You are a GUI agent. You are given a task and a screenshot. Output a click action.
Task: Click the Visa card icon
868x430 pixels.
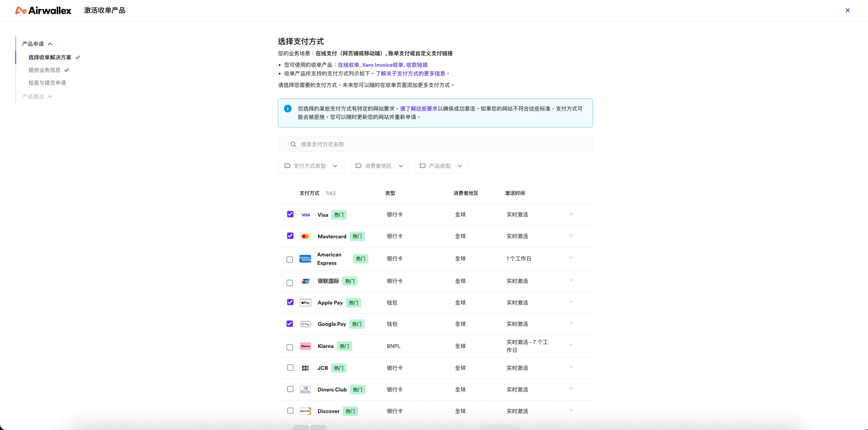(x=305, y=215)
